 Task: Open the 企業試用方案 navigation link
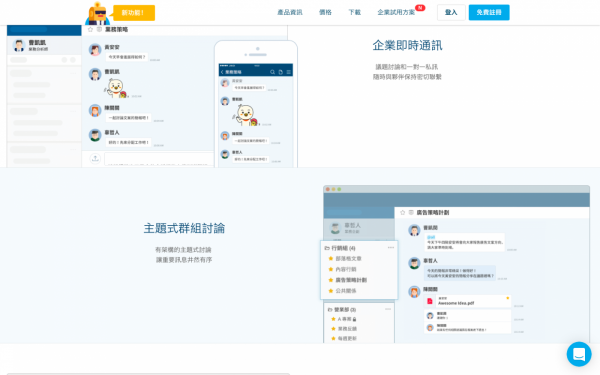396,12
